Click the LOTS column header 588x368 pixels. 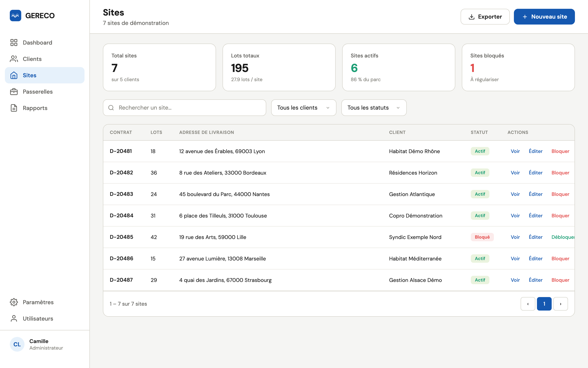click(156, 132)
